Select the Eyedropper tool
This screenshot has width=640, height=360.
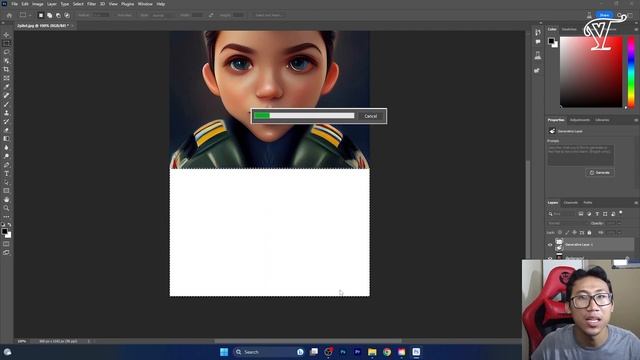[6, 87]
